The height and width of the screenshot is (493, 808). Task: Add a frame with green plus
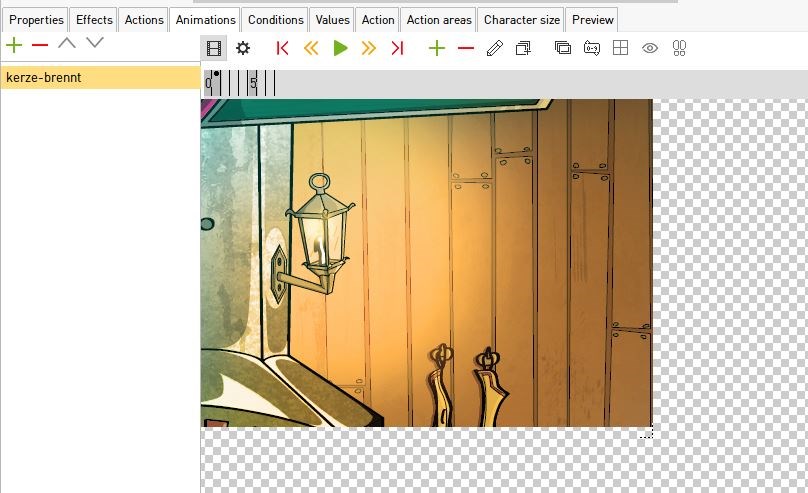tap(436, 48)
